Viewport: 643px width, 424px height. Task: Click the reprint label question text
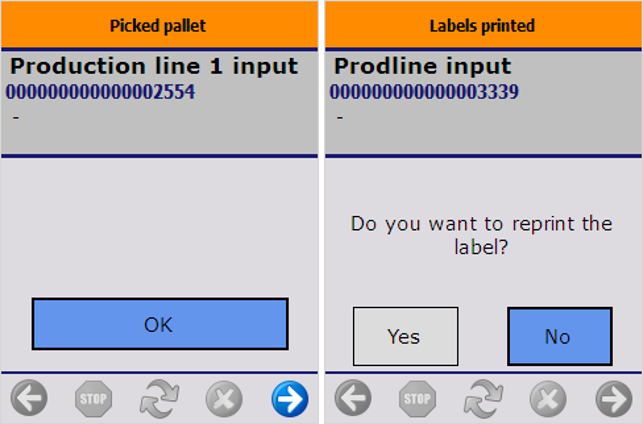coord(481,234)
